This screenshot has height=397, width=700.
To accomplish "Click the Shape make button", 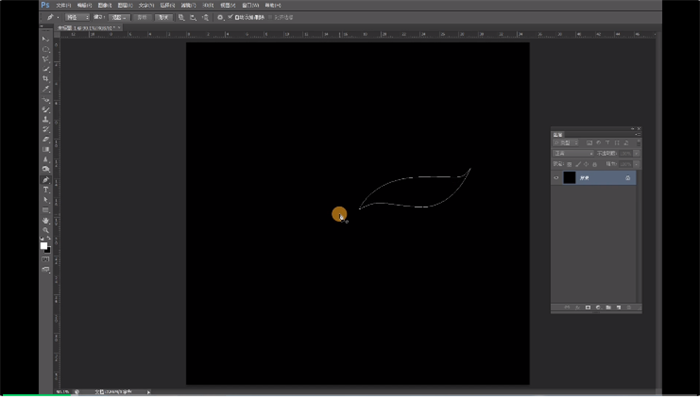I will [164, 17].
